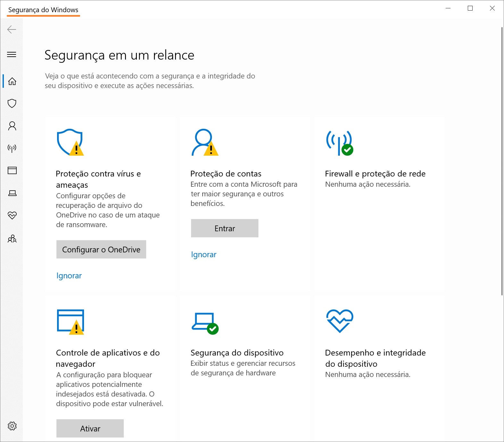Open virus protection shield sidebar icon
The width and height of the screenshot is (504, 442).
click(x=12, y=103)
